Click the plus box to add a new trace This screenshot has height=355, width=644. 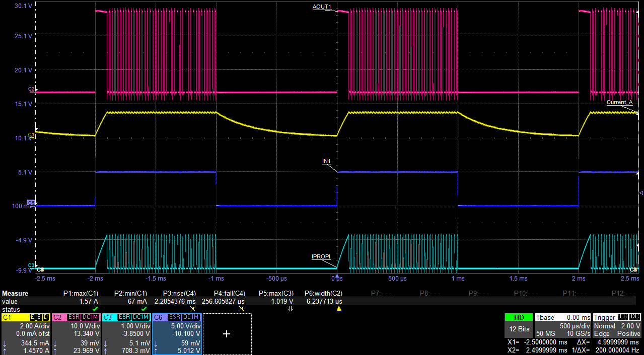227,333
